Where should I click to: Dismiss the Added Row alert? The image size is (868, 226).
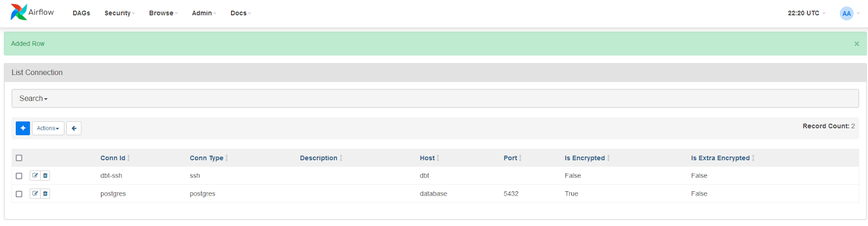pos(857,44)
